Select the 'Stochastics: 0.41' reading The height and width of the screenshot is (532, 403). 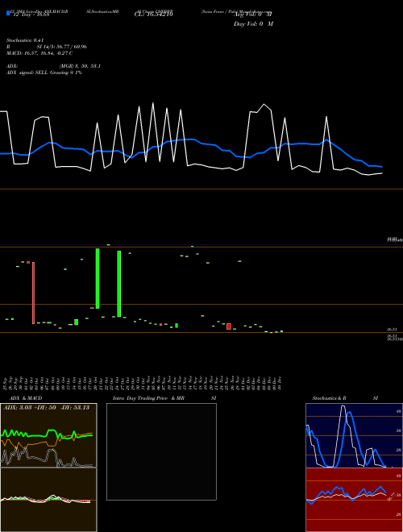[25, 40]
